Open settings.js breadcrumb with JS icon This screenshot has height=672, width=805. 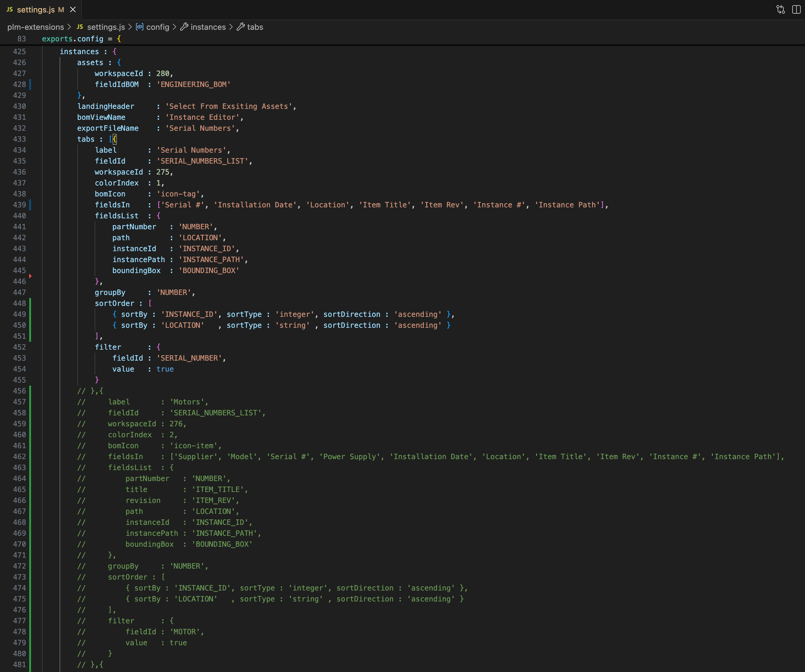click(106, 27)
